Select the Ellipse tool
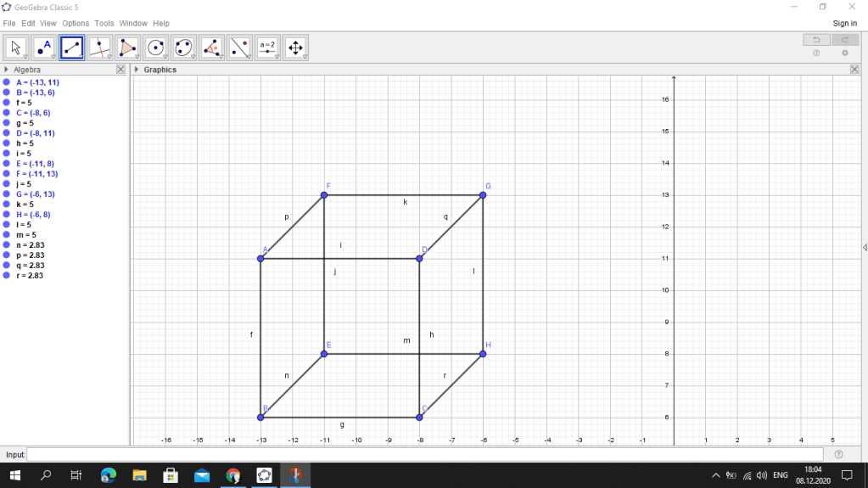868x488 pixels. click(x=184, y=48)
